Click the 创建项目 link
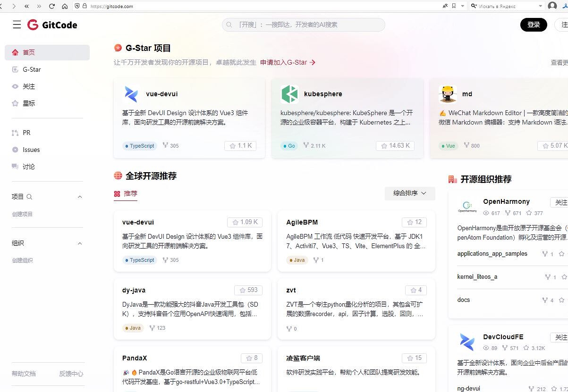The image size is (568, 392). [x=22, y=214]
